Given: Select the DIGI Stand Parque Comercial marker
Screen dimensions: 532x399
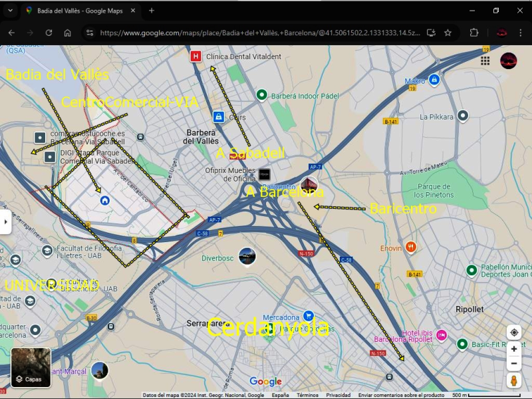Looking at the screenshot, I should point(50,157).
